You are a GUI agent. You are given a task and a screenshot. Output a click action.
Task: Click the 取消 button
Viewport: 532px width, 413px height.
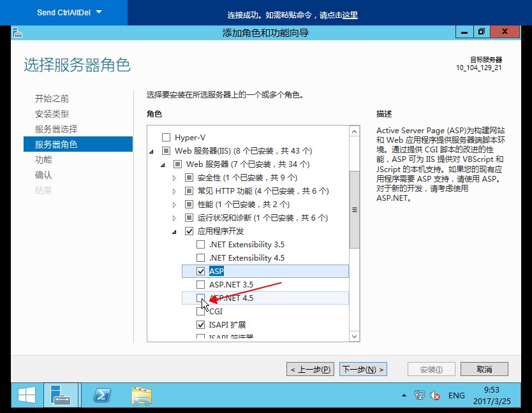click(x=484, y=369)
